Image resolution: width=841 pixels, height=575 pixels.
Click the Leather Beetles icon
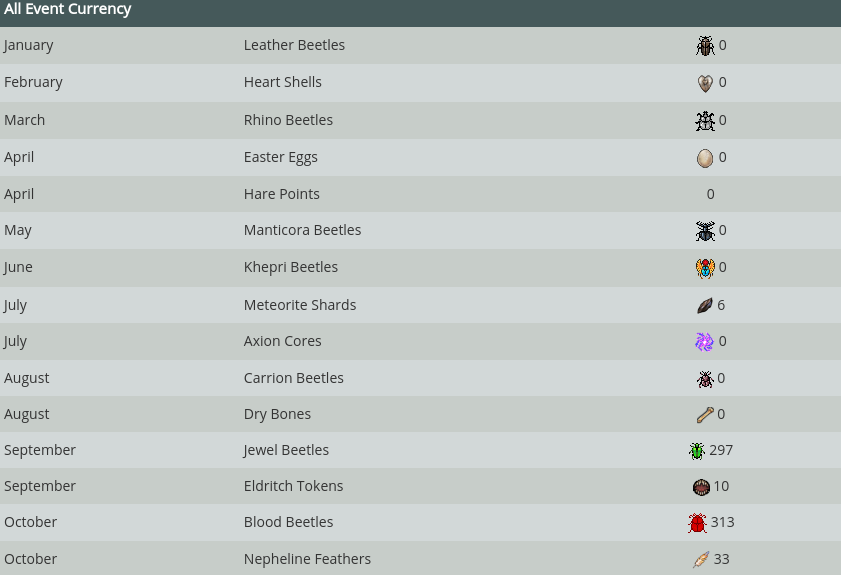[x=705, y=46]
